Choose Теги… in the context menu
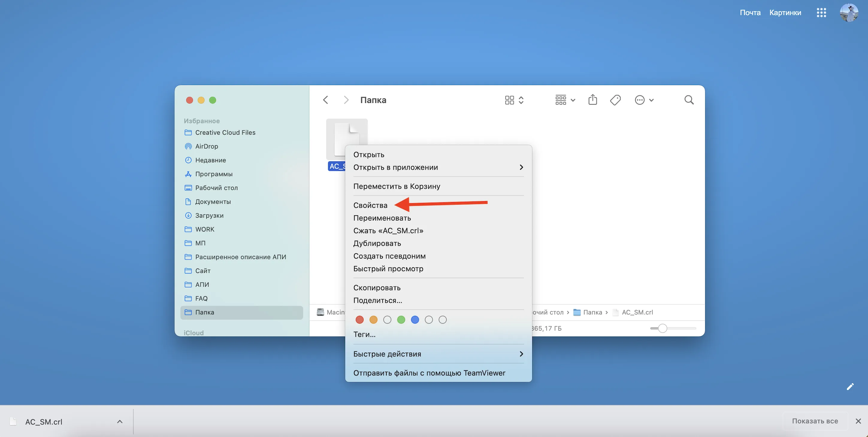The image size is (868, 437). pos(438,334)
